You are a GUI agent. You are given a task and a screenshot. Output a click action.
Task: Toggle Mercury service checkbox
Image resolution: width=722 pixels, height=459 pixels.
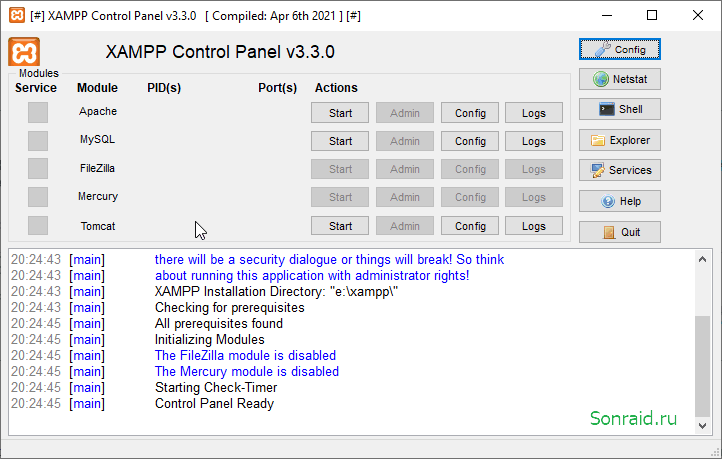[38, 197]
